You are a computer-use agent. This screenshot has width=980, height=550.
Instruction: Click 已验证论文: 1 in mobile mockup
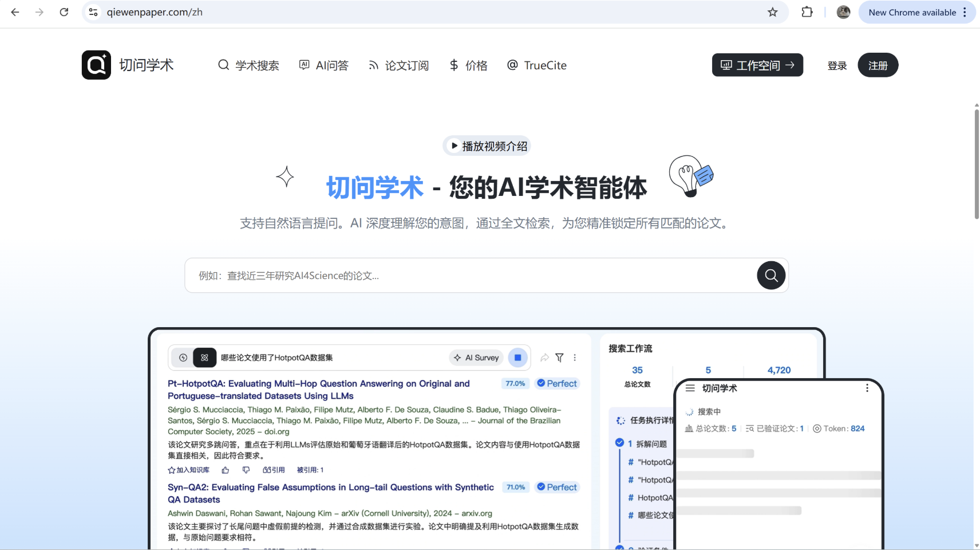click(x=774, y=429)
